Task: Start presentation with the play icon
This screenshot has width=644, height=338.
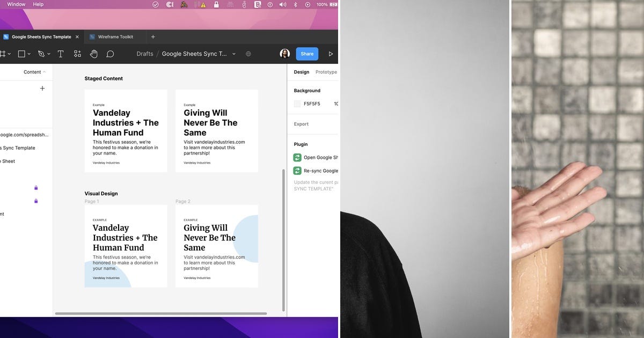Action: click(331, 54)
